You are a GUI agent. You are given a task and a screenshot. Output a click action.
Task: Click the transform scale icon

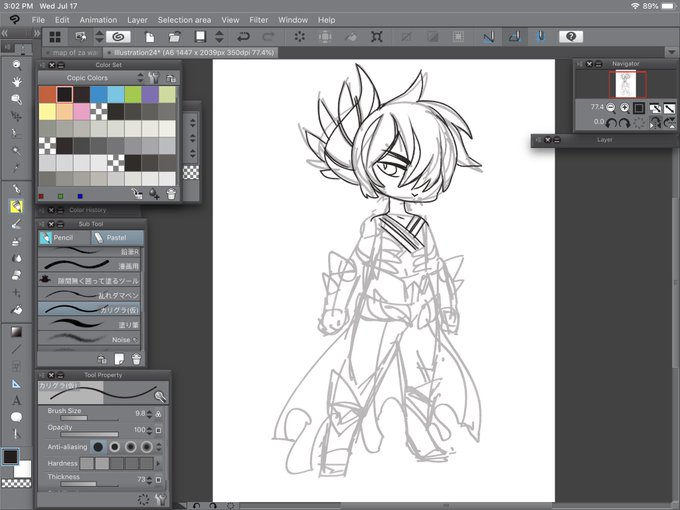[377, 37]
